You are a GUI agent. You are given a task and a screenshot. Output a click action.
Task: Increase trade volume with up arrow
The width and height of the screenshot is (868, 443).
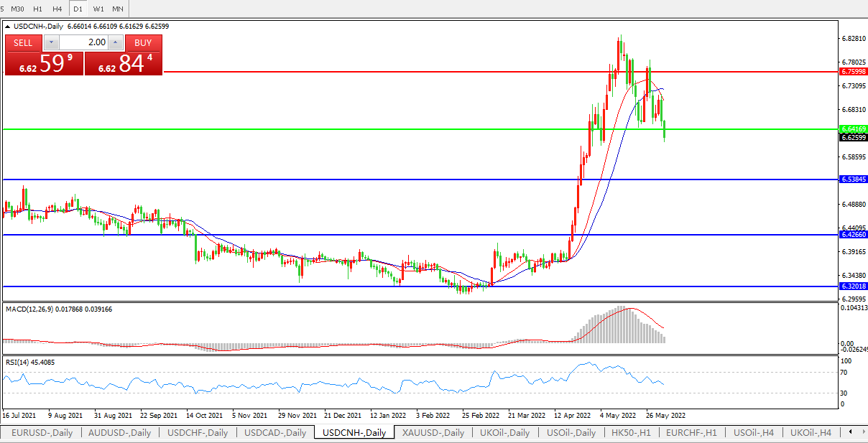pyautogui.click(x=116, y=42)
